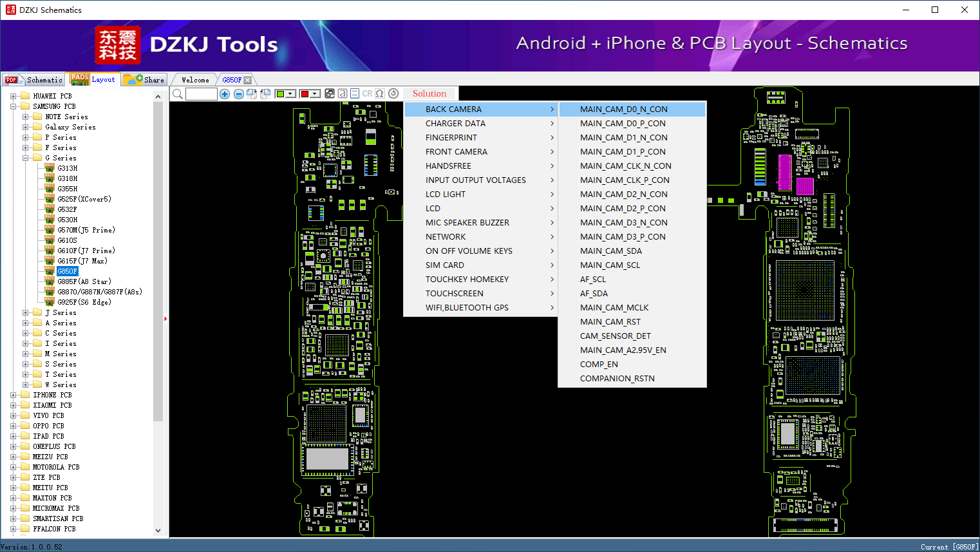This screenshot has height=552, width=980.
Task: Click the HUAWEI PCB folder icon
Action: pos(25,96)
